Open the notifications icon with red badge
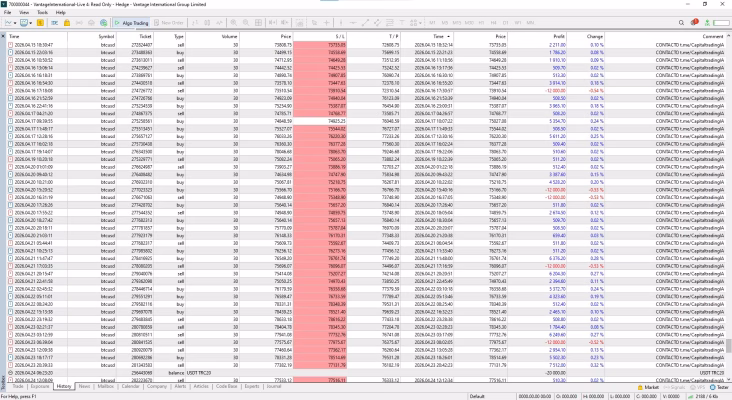The width and height of the screenshot is (732, 400). (x=694, y=22)
